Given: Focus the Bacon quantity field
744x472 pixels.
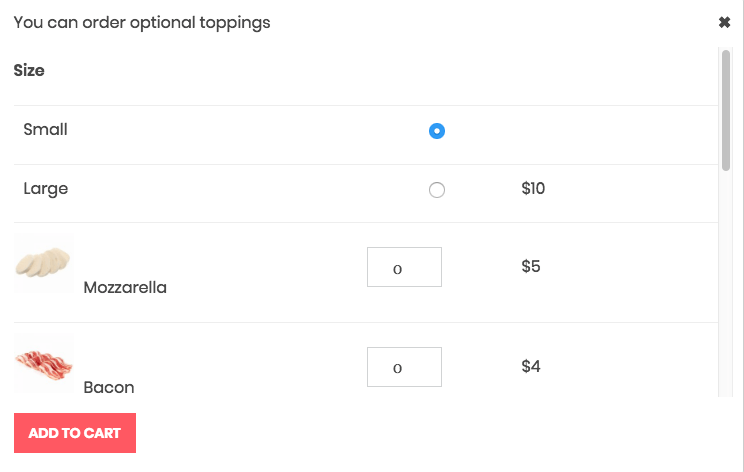Looking at the screenshot, I should tap(404, 367).
